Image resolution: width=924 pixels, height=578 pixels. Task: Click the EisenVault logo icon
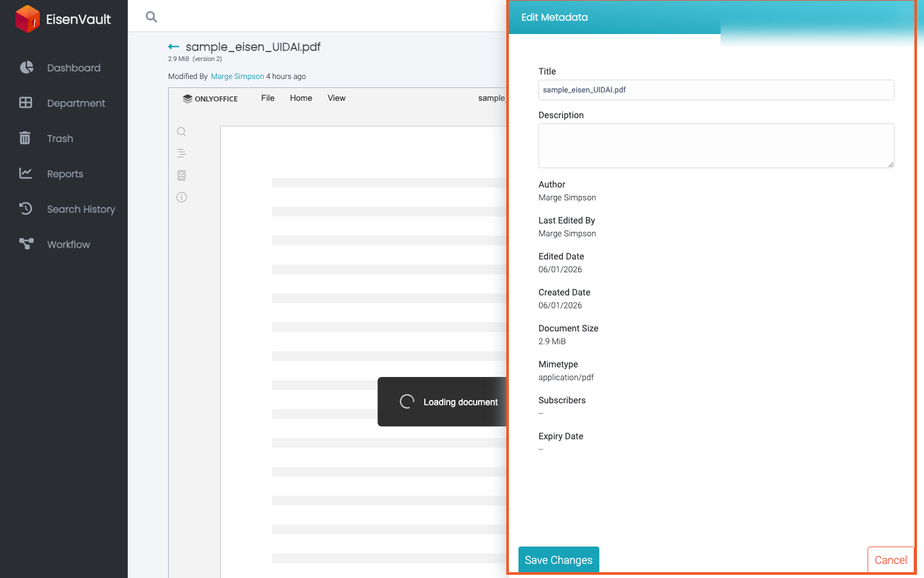[28, 19]
